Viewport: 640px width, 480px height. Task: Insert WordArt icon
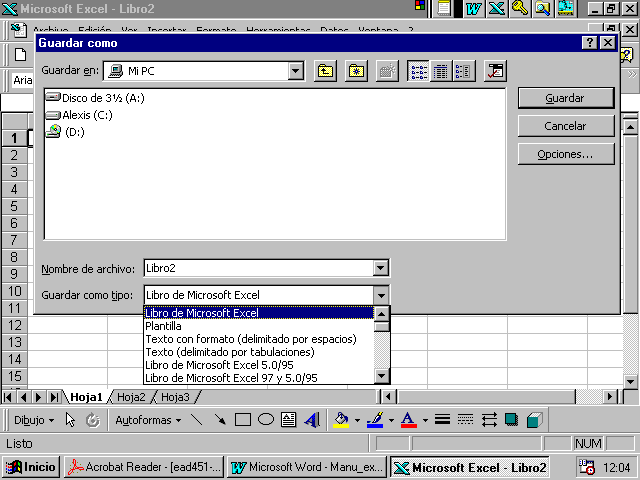(312, 420)
